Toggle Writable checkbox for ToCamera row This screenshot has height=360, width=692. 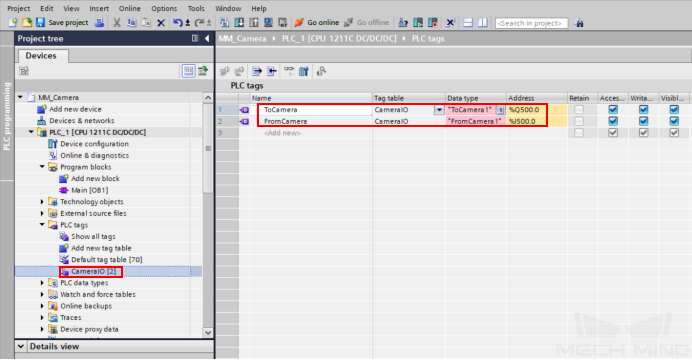pyautogui.click(x=643, y=109)
